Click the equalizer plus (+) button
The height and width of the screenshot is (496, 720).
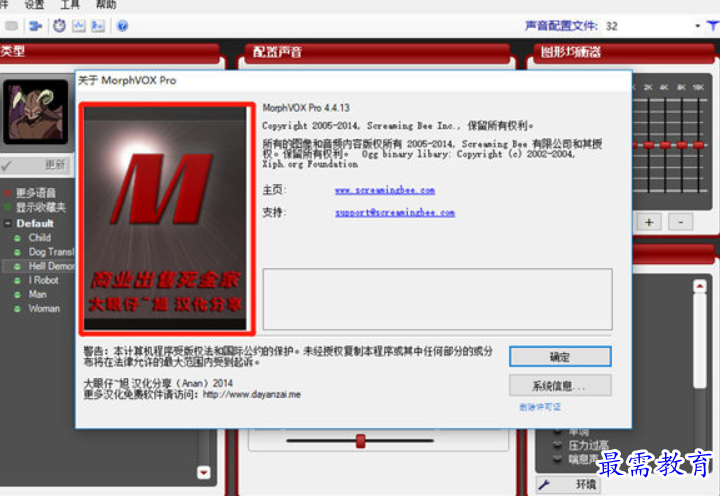[649, 222]
